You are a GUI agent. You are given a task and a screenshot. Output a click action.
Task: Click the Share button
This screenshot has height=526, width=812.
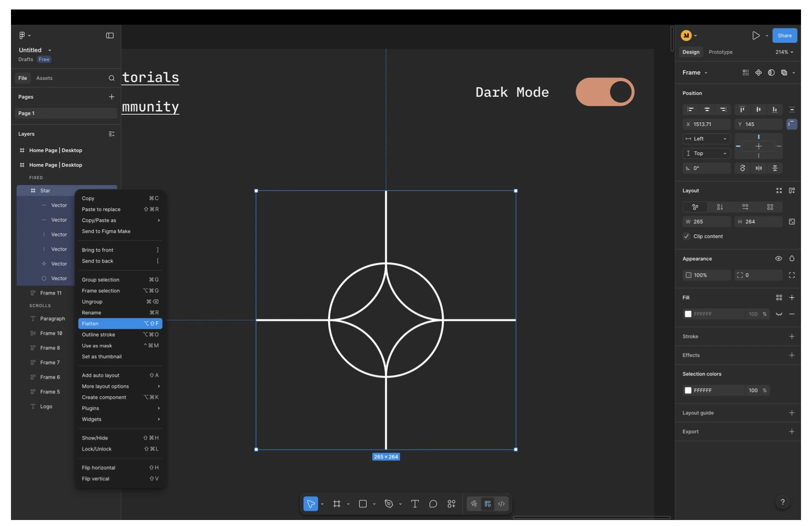(785, 35)
